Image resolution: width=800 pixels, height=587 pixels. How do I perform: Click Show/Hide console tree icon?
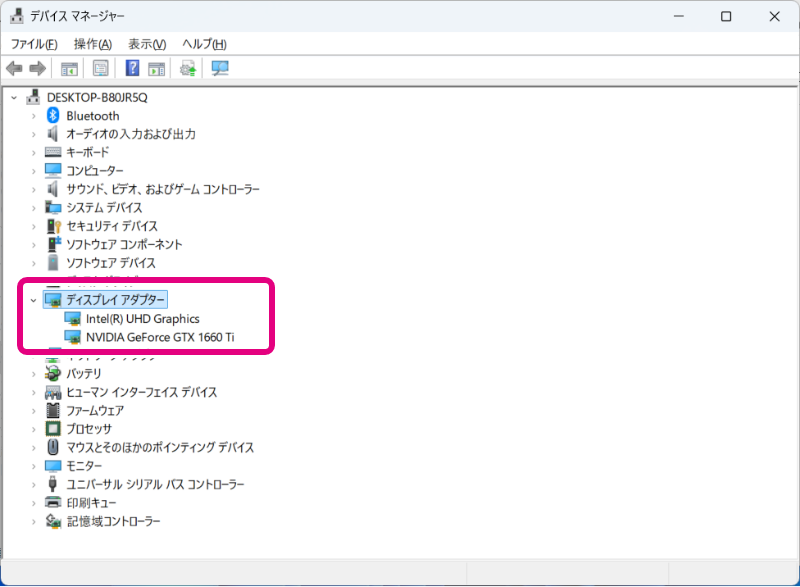point(69,68)
